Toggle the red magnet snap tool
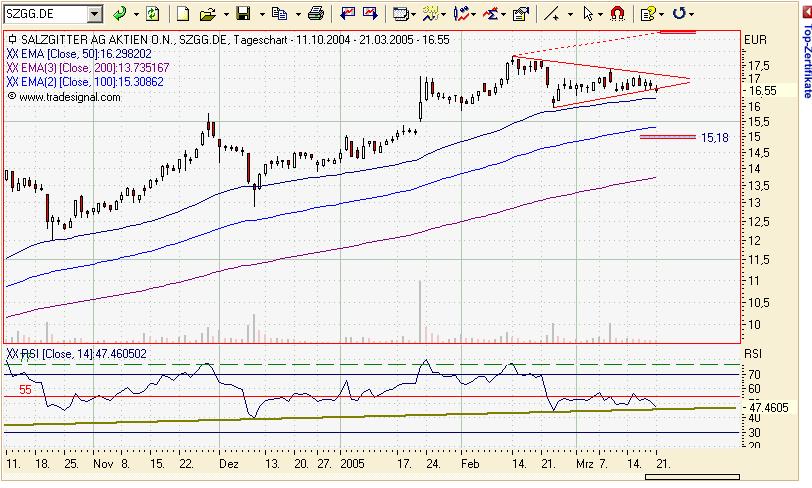This screenshot has width=812, height=488. [617, 13]
